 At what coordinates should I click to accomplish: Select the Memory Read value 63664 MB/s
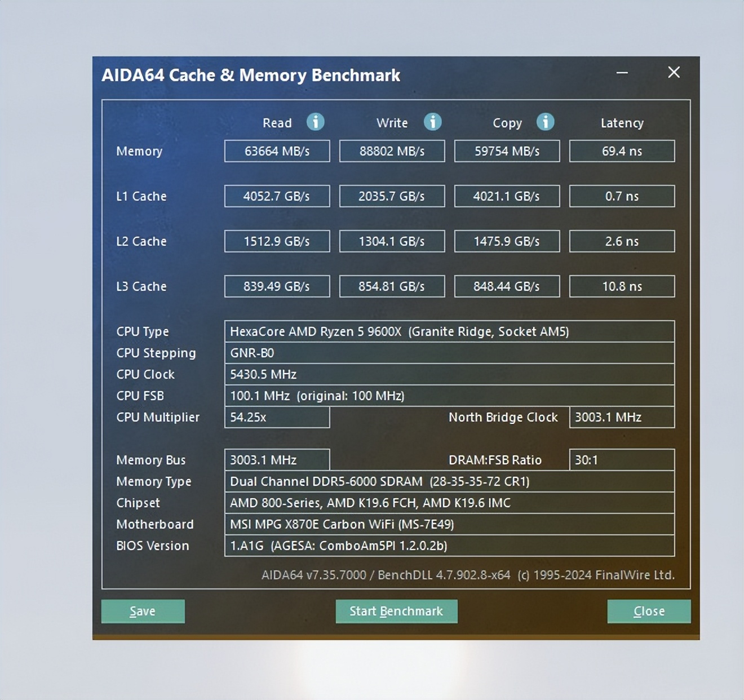[277, 151]
